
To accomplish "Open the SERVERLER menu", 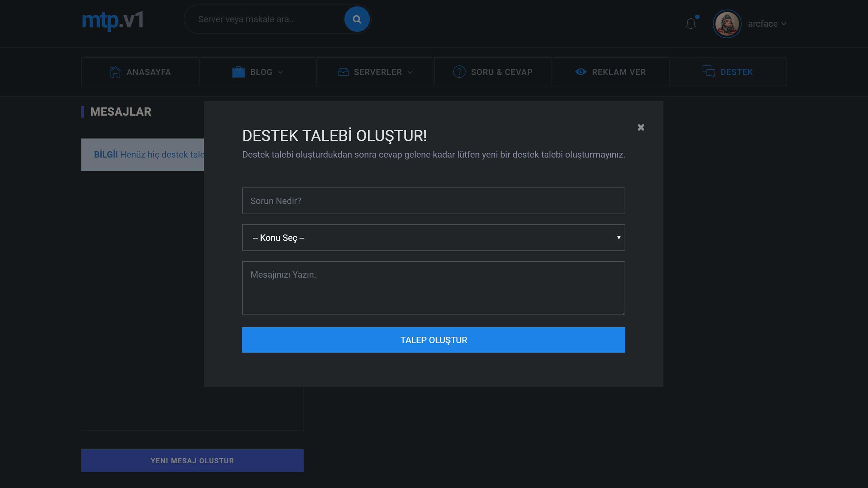I will point(375,72).
